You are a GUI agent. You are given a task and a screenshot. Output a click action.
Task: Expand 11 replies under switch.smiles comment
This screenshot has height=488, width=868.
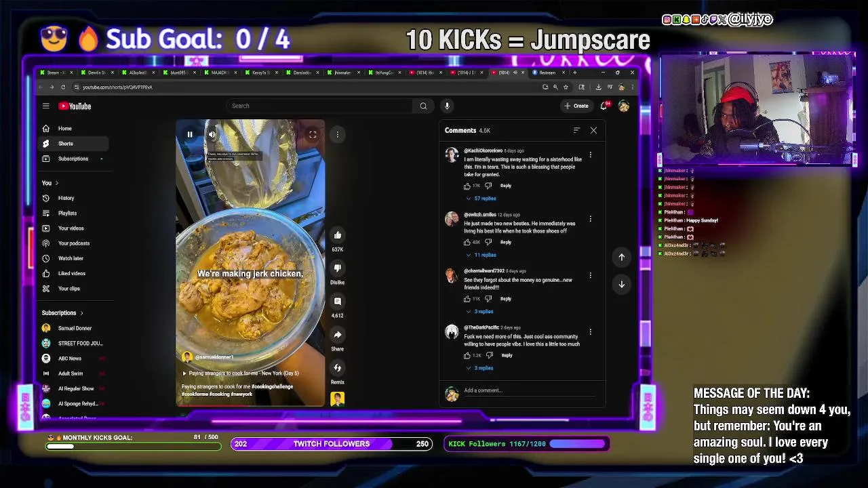pos(481,255)
